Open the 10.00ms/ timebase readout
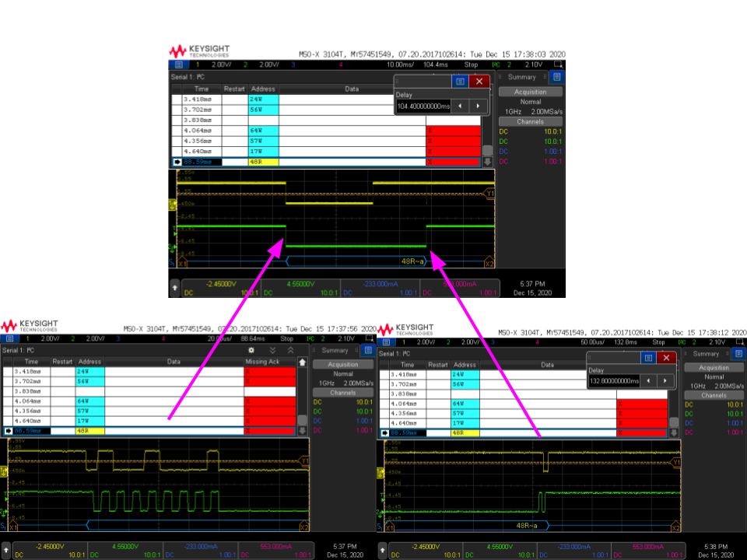Viewport: 747px width, 560px height. point(400,65)
